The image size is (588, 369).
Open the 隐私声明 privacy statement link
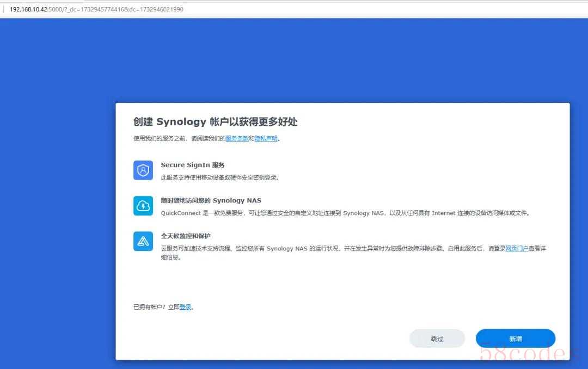tap(266, 139)
